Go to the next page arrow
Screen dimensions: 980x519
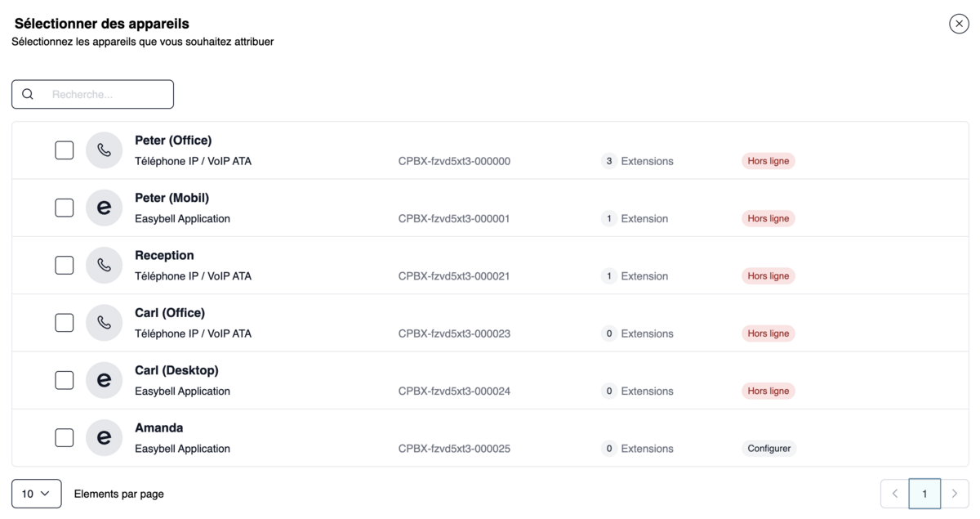[955, 494]
